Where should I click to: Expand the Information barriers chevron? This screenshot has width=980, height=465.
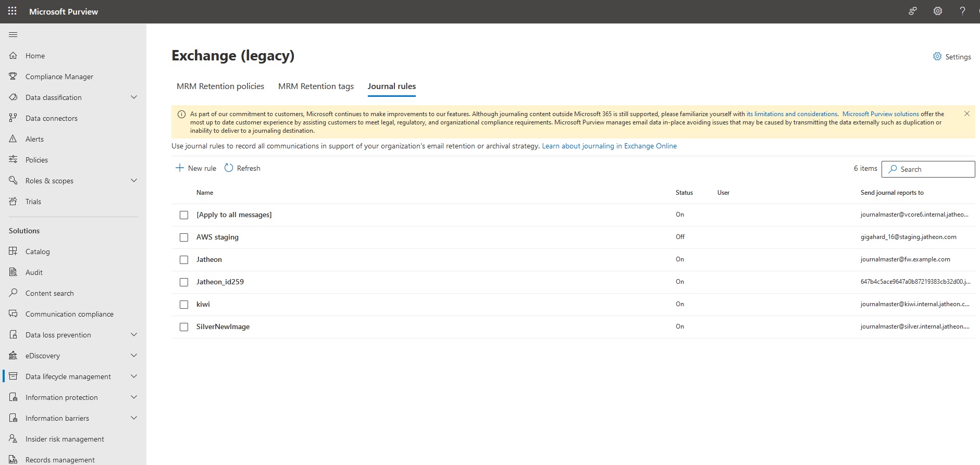pyautogui.click(x=134, y=418)
